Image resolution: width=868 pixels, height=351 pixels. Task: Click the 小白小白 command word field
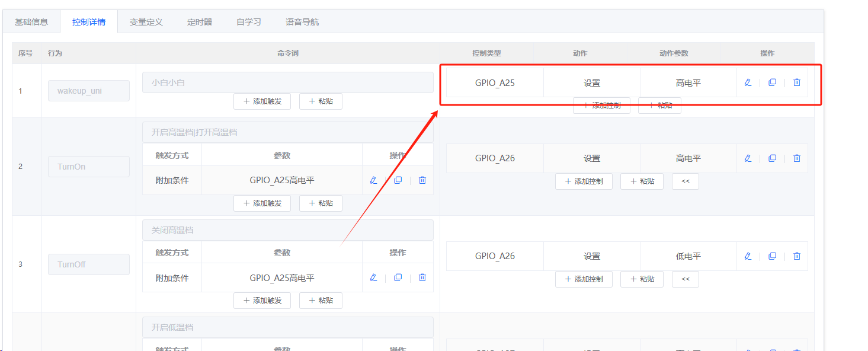(287, 82)
